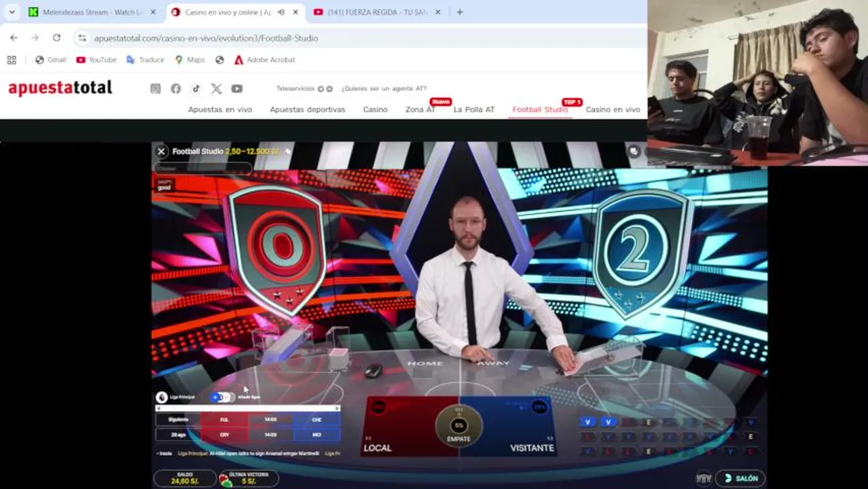
Task: Open the Salón lobby button
Action: coord(740,479)
